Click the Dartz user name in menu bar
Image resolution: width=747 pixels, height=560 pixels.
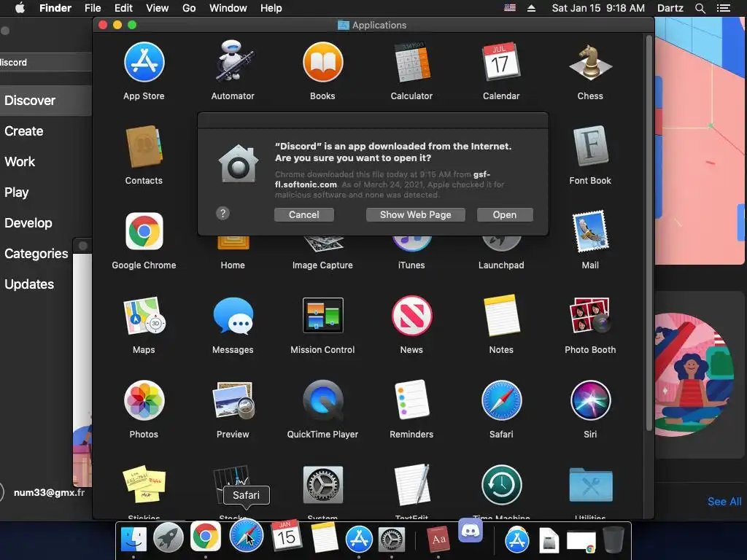670,8
